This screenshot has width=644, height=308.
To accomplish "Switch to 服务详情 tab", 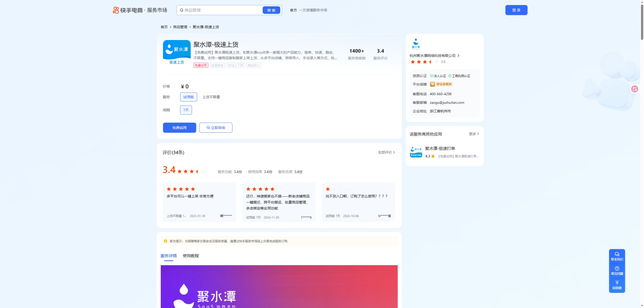I will 169,256.
